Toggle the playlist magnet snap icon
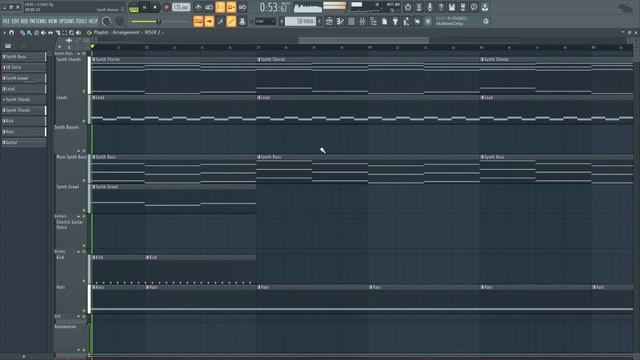This screenshot has width=640, height=360. (x=12, y=33)
